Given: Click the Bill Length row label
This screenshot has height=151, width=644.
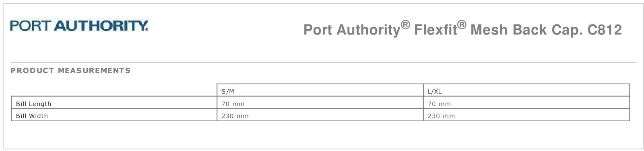Looking at the screenshot, I should click(33, 104).
